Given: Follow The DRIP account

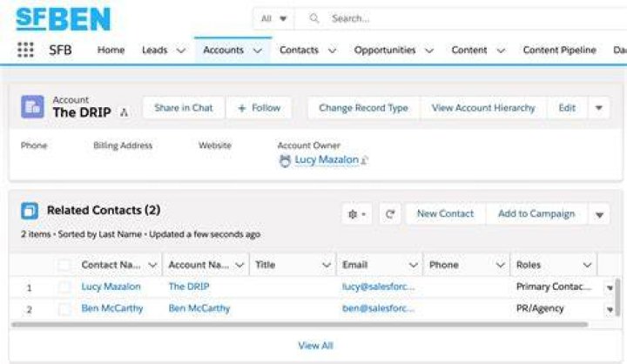Looking at the screenshot, I should tap(259, 108).
